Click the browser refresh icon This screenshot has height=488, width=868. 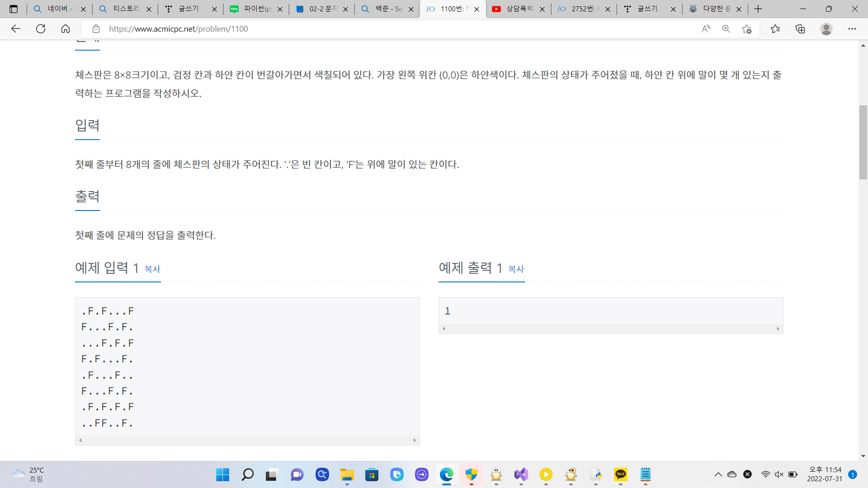click(41, 29)
